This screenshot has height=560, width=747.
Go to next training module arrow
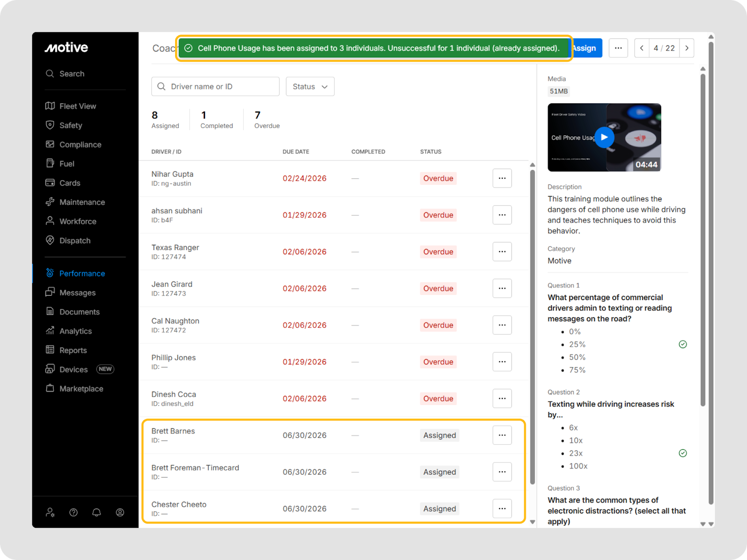687,48
